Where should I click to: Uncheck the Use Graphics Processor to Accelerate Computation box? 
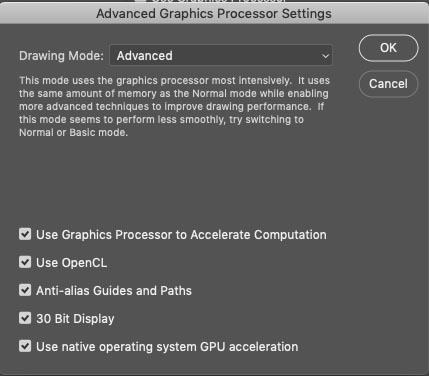25,234
